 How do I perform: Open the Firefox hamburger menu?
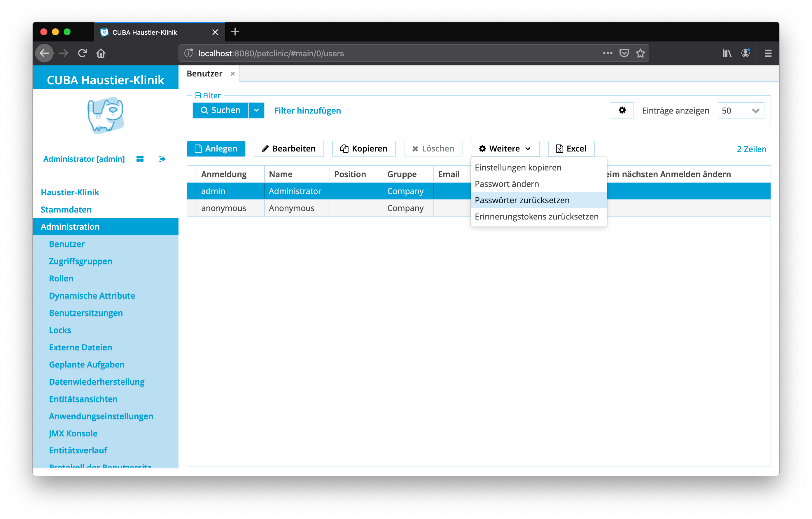pyautogui.click(x=768, y=53)
